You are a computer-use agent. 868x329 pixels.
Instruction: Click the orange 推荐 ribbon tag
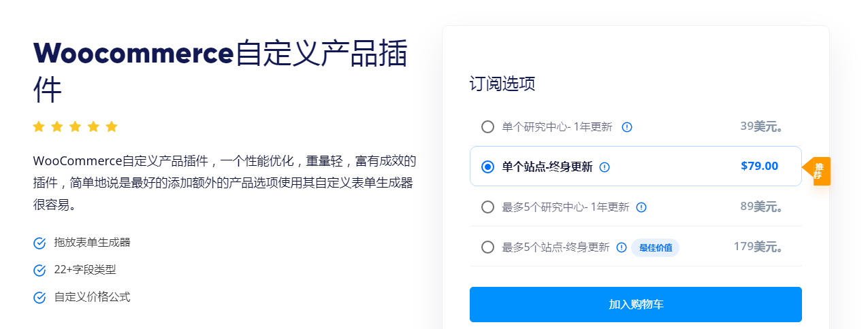pyautogui.click(x=817, y=171)
